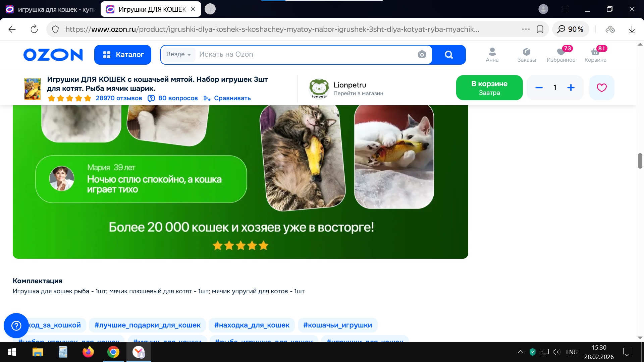Open a new browser tab with plus
The height and width of the screenshot is (362, 644).
coord(210,9)
